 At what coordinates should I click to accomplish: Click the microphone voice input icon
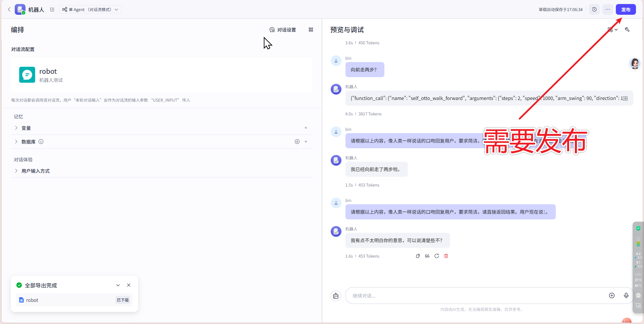click(x=626, y=295)
